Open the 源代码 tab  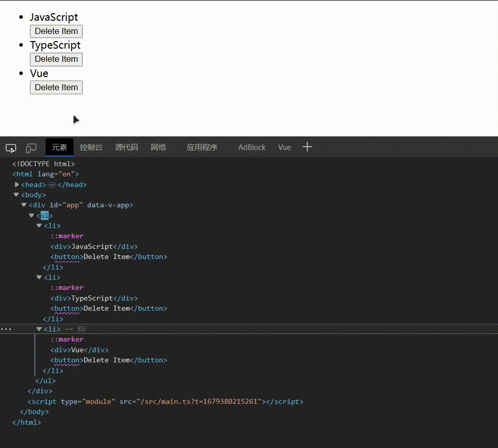(x=126, y=147)
